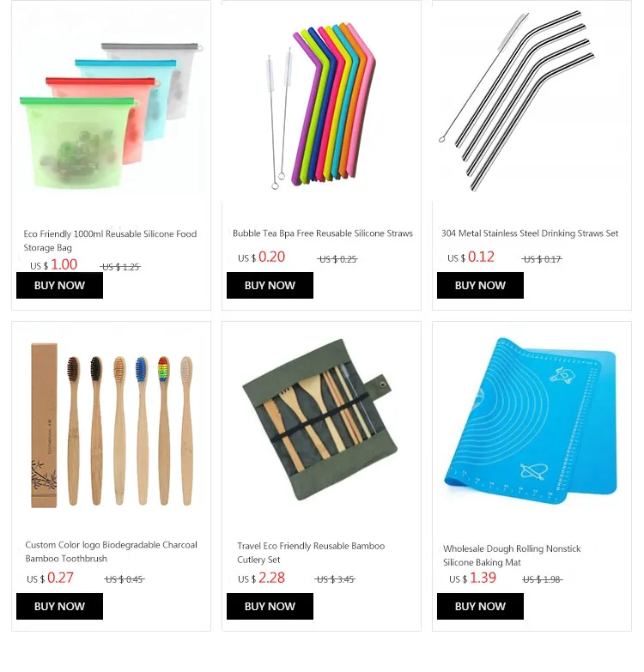
Task: Click BUY NOW for Silicone Baking Mat
Action: [x=480, y=607]
